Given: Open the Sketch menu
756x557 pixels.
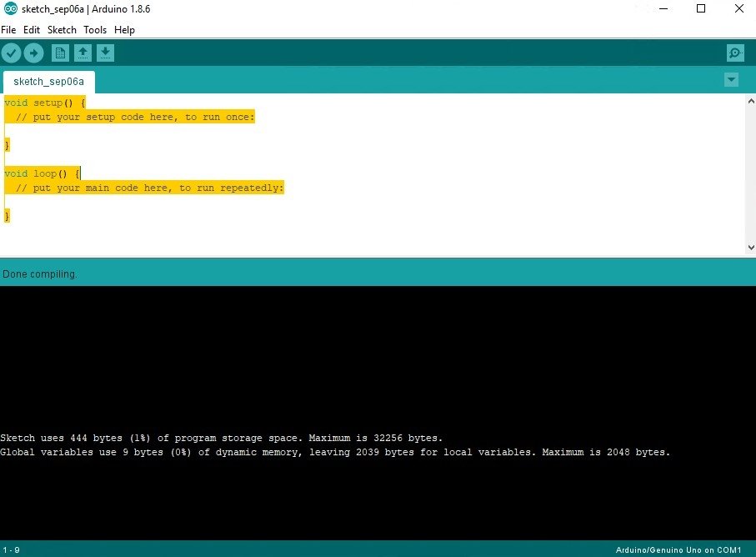Looking at the screenshot, I should [61, 29].
